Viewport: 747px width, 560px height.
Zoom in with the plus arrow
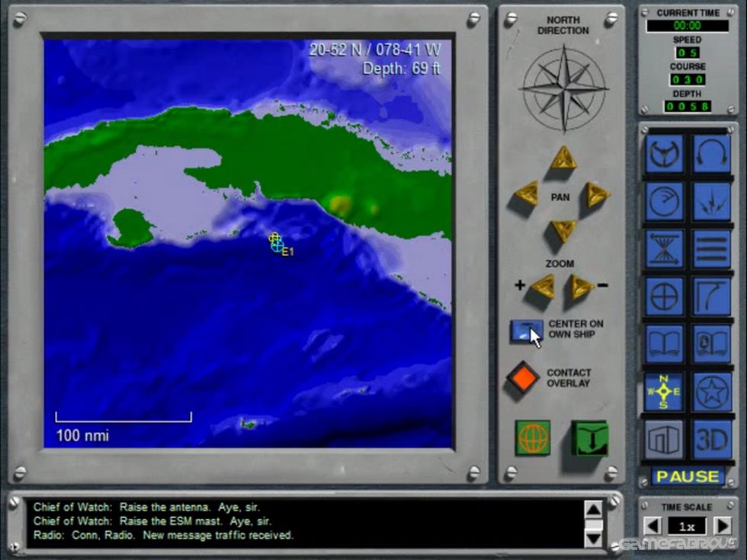click(x=542, y=286)
